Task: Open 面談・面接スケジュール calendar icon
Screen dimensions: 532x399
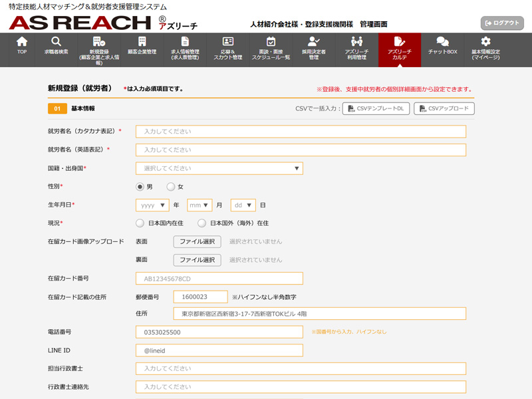Action: 271,41
